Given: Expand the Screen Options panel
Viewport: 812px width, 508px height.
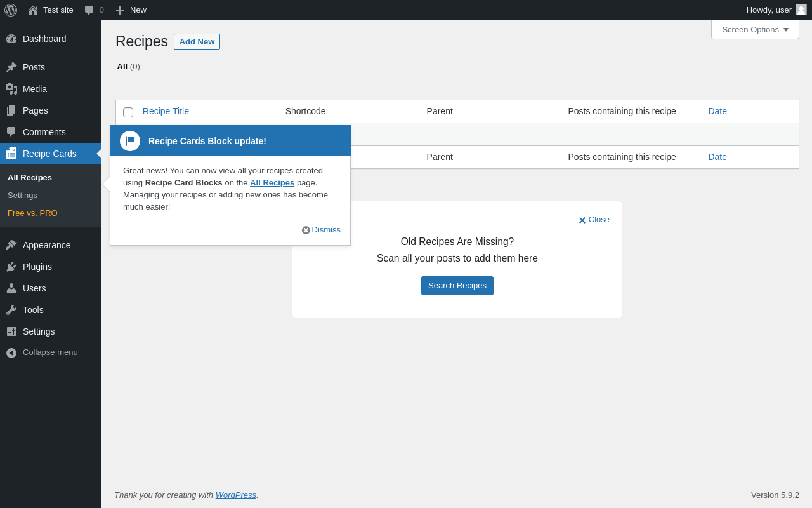Looking at the screenshot, I should coord(755,30).
